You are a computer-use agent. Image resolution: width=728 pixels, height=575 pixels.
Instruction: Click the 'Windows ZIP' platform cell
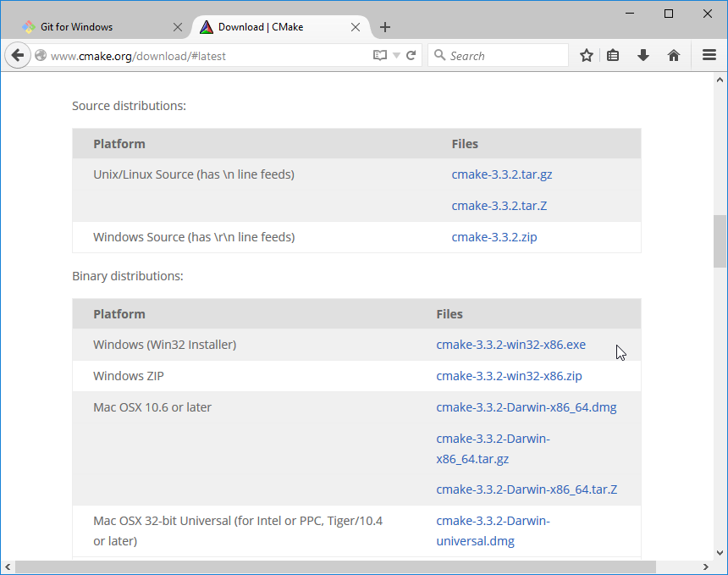[x=129, y=376]
